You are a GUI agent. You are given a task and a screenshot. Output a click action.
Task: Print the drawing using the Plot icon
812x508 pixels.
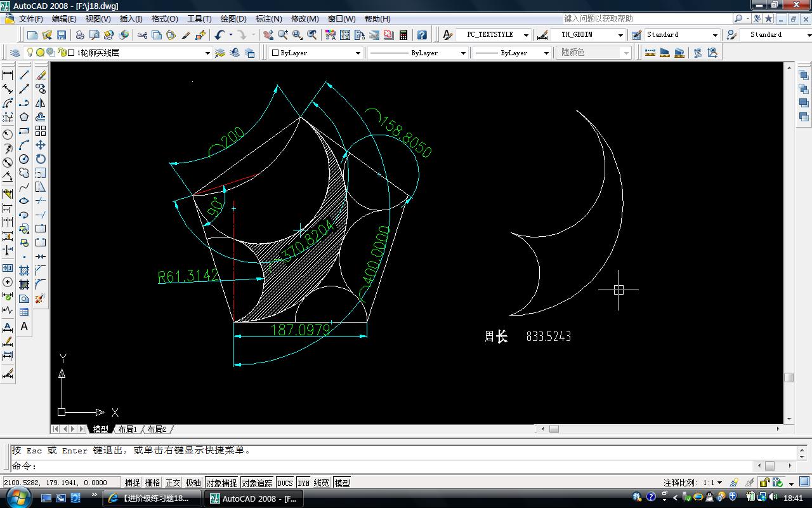pos(80,35)
